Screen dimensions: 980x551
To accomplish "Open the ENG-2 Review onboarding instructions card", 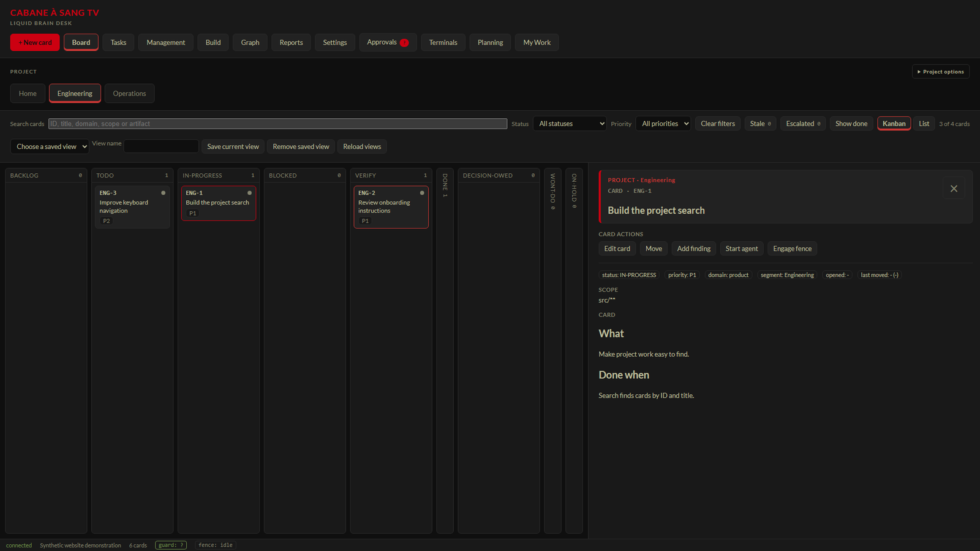I will (391, 207).
